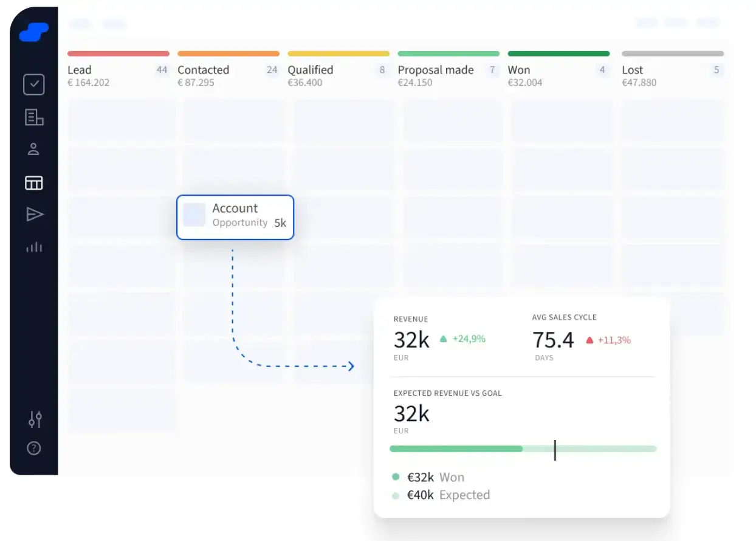Open the Tasks checkmark icon in sidebar
The height and width of the screenshot is (541, 756).
pyautogui.click(x=34, y=84)
